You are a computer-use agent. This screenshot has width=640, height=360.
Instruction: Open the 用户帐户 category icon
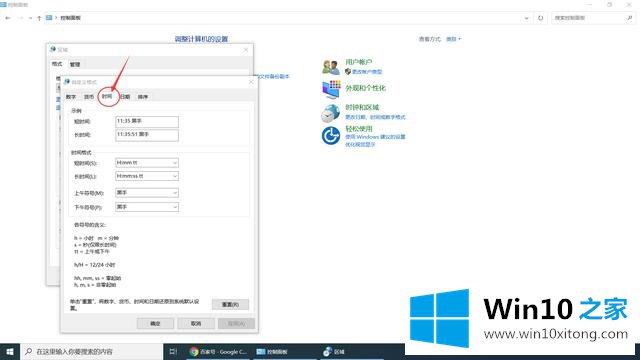(331, 67)
